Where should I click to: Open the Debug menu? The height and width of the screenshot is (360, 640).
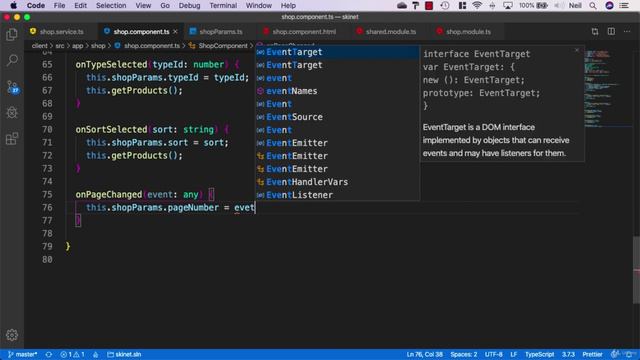189,6
